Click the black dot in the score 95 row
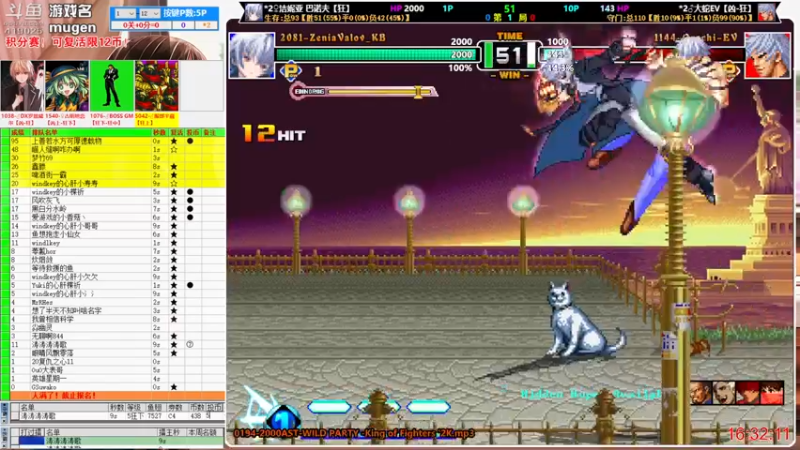Viewport: 800px width, 450px height. coord(190,141)
